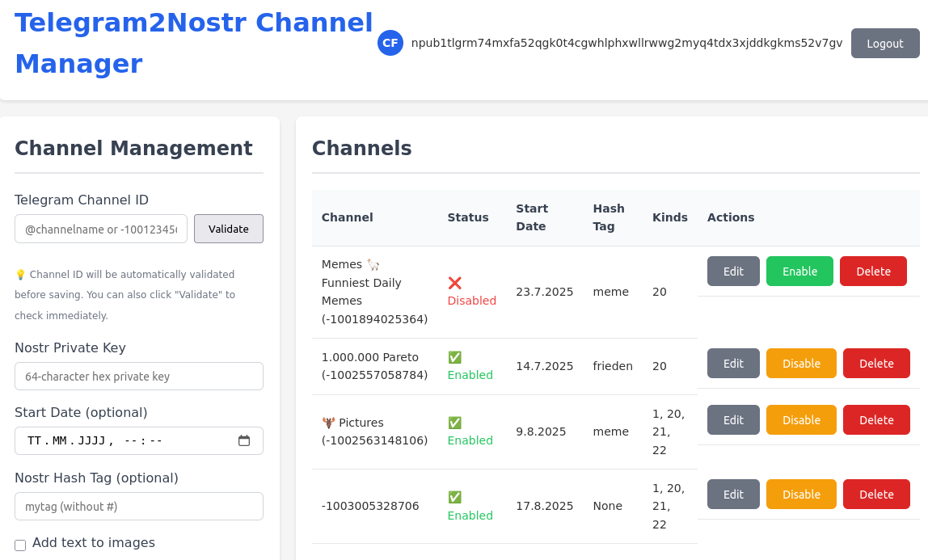This screenshot has height=560, width=928.
Task: Disable the 1.000.000 Pareto channel
Action: pyautogui.click(x=801, y=364)
